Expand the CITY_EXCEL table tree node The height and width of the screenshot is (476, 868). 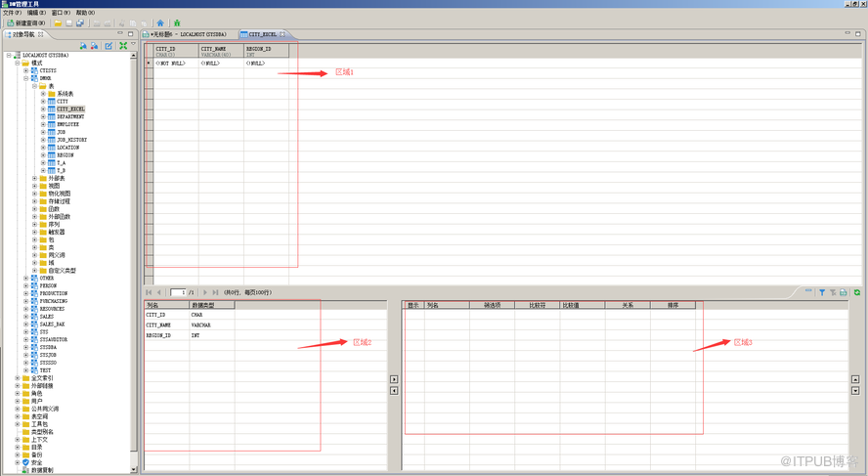[x=43, y=109]
